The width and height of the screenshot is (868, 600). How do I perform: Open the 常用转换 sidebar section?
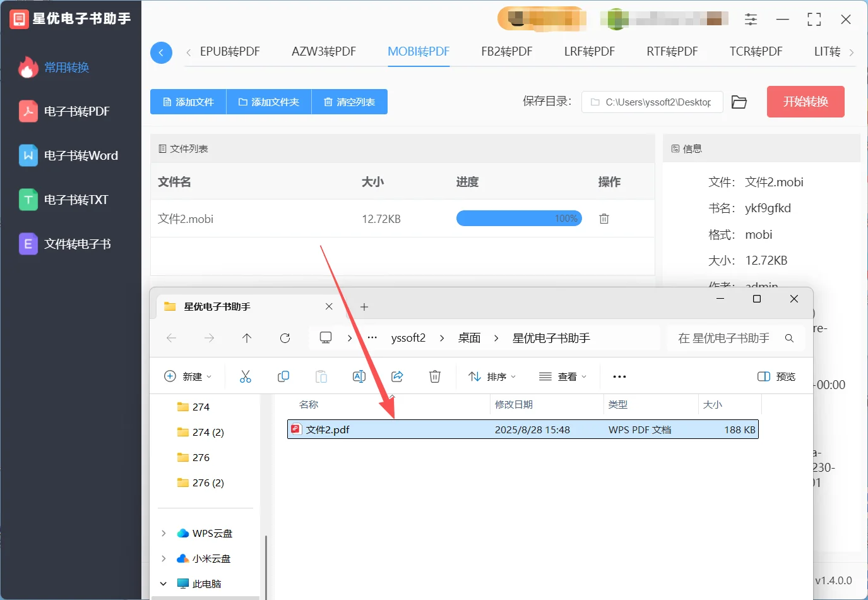54,68
